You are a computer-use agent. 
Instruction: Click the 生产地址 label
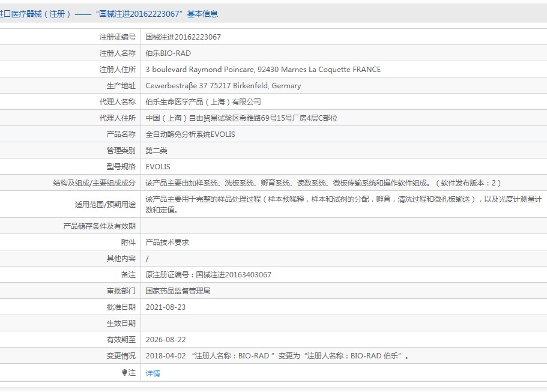(x=121, y=86)
